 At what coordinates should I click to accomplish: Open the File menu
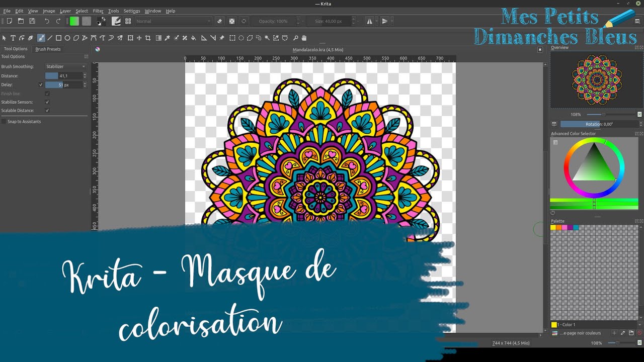[7, 11]
